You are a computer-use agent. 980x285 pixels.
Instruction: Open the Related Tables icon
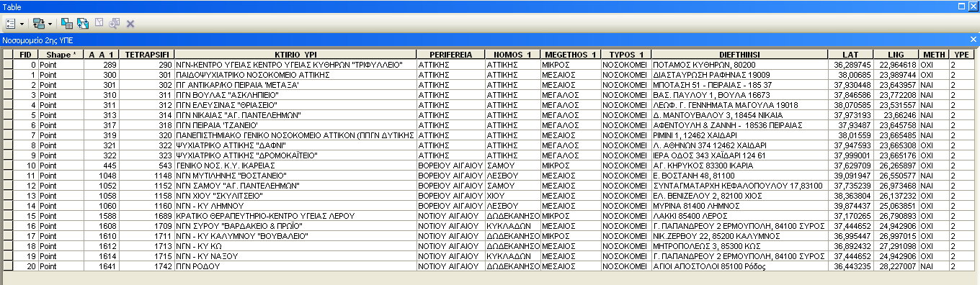point(38,23)
